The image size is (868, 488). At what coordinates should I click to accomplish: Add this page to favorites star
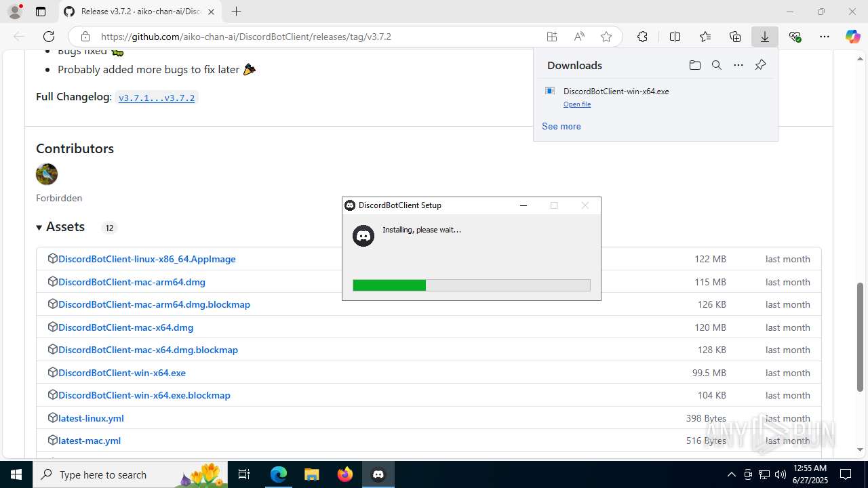(x=606, y=37)
